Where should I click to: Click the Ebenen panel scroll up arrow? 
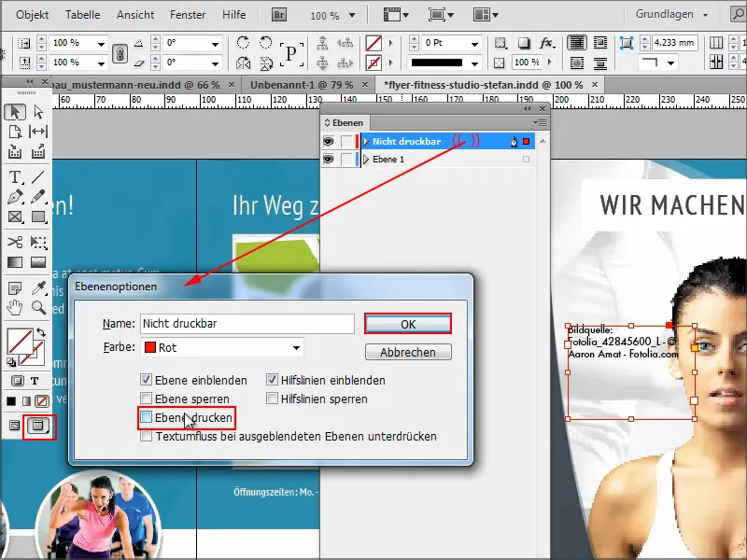pyautogui.click(x=543, y=142)
